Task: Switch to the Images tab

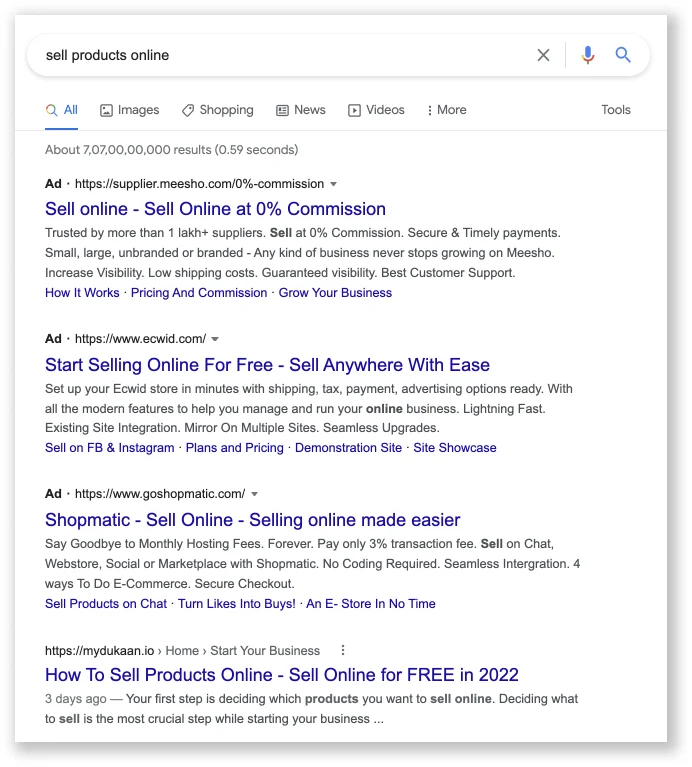Action: 130,110
